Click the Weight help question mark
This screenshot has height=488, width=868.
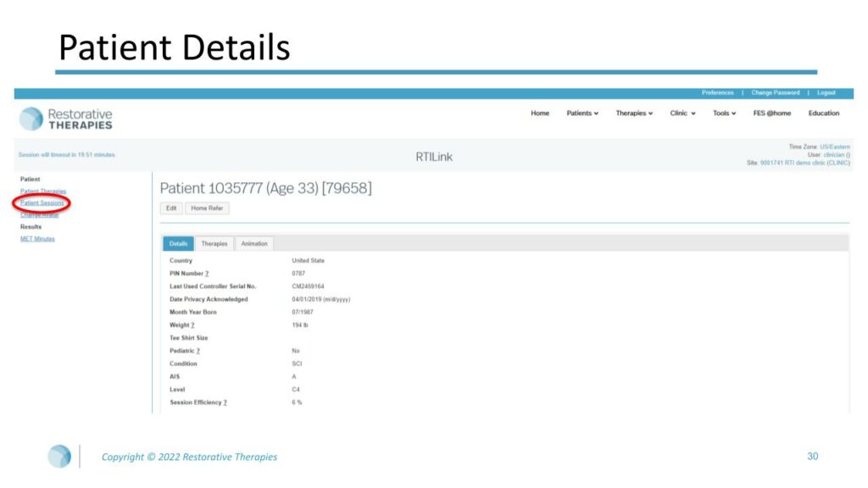click(192, 325)
